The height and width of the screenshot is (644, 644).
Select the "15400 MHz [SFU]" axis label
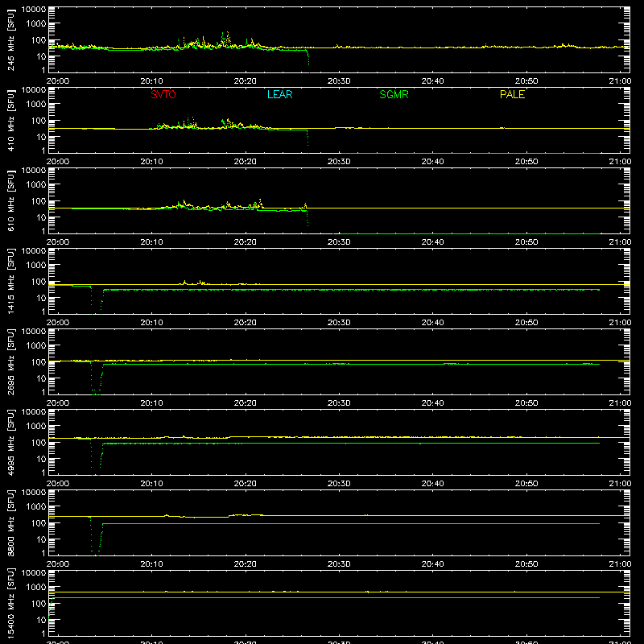(11, 603)
